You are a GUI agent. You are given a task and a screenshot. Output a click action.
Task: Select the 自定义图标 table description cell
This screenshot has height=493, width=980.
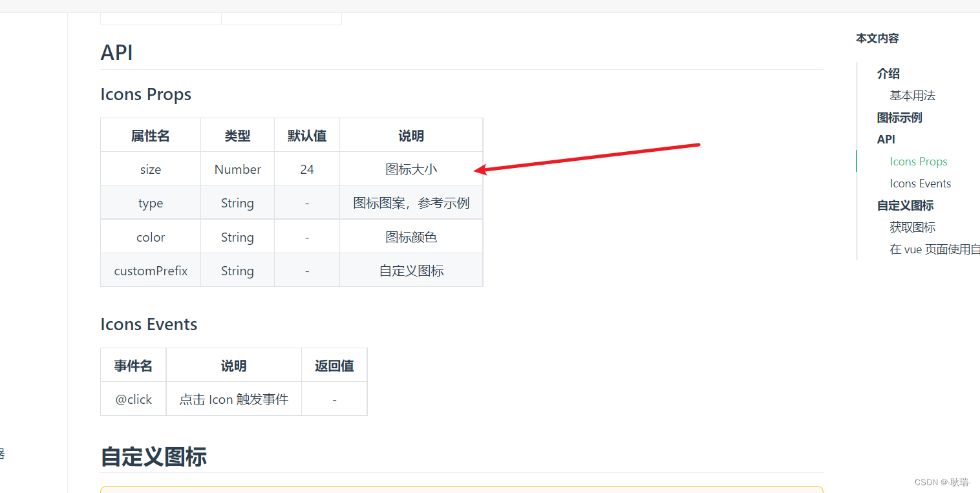[411, 271]
